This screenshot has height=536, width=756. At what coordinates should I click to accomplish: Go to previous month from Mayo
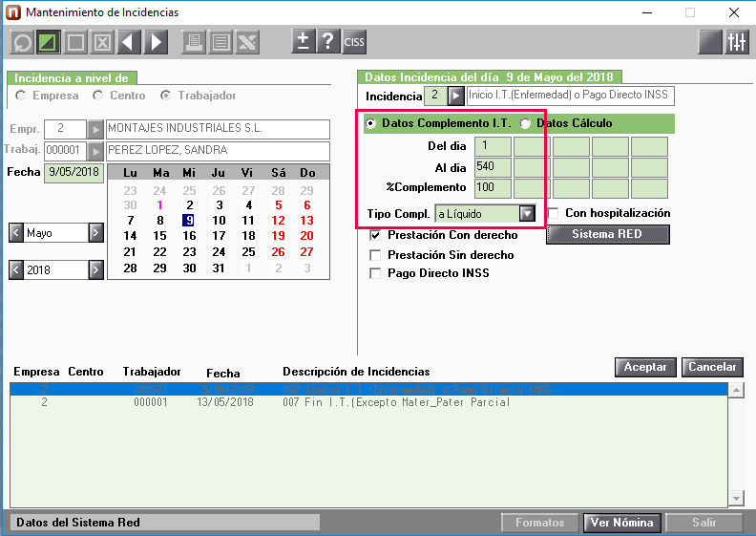(x=16, y=232)
